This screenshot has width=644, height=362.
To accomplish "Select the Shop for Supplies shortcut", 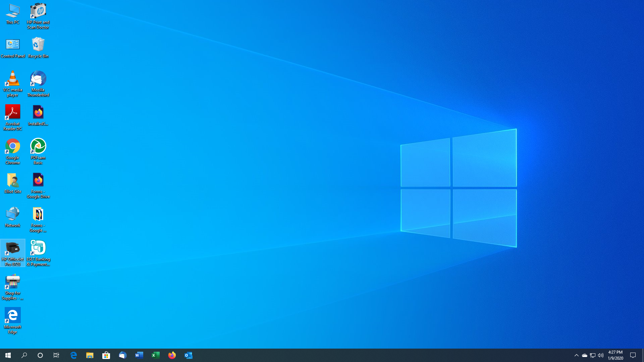I will 12,282.
